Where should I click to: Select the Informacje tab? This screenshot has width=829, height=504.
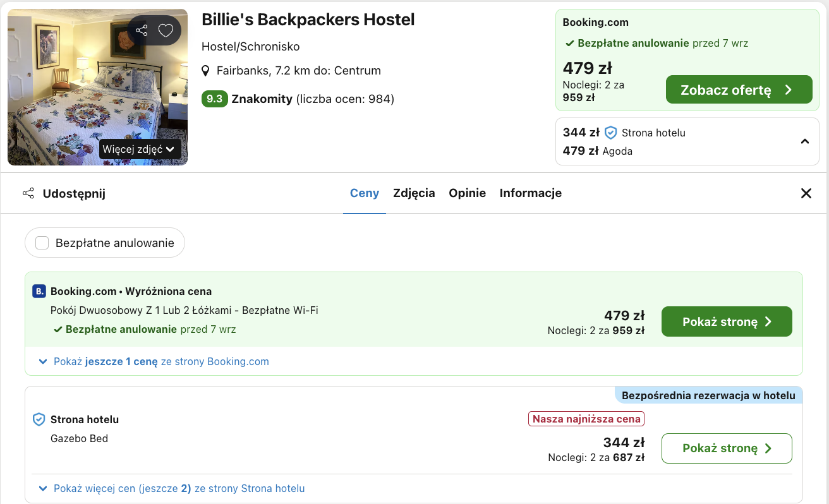click(530, 193)
